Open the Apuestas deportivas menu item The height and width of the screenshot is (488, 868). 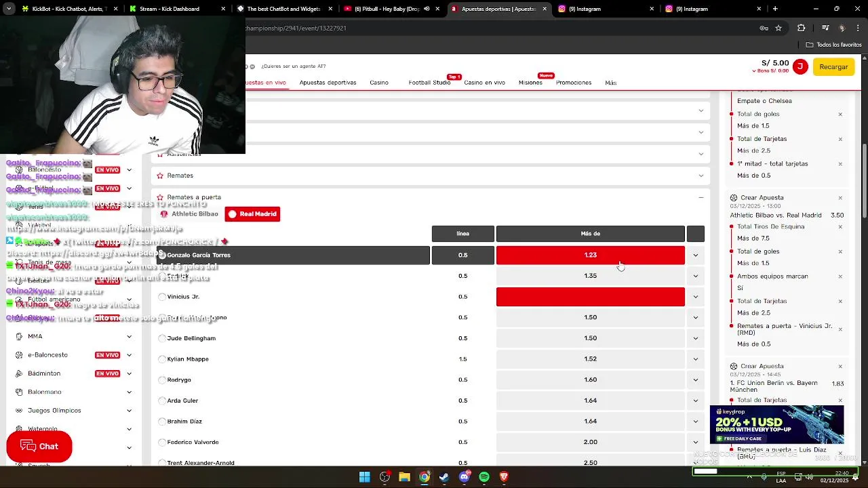point(328,83)
